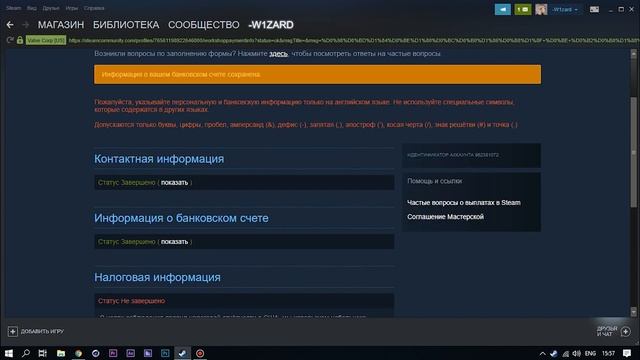
Task: Switch to Big Picture mode icon
Action: pos(594,9)
